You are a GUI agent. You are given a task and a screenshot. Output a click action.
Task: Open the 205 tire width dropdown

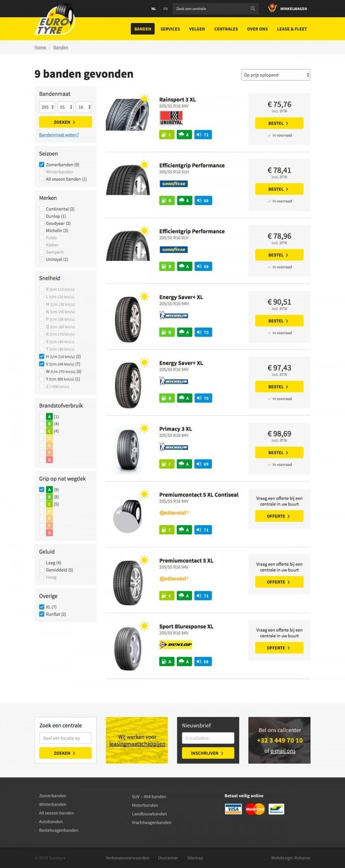(46, 107)
